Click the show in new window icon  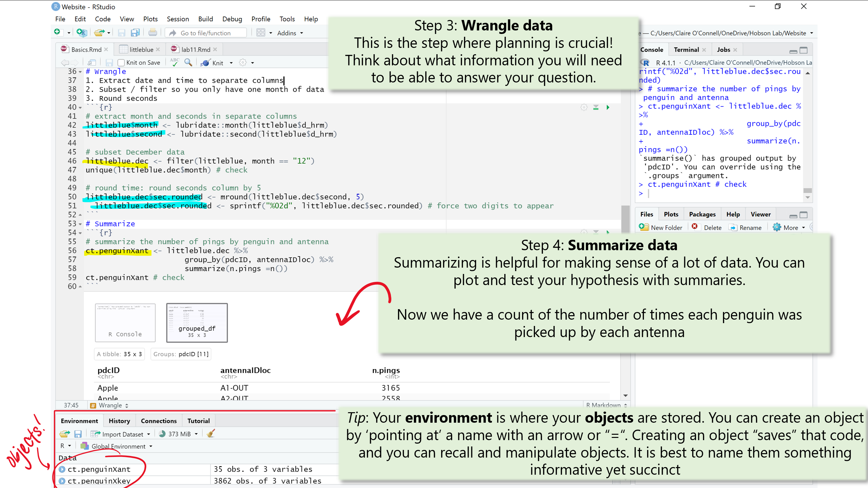[91, 62]
